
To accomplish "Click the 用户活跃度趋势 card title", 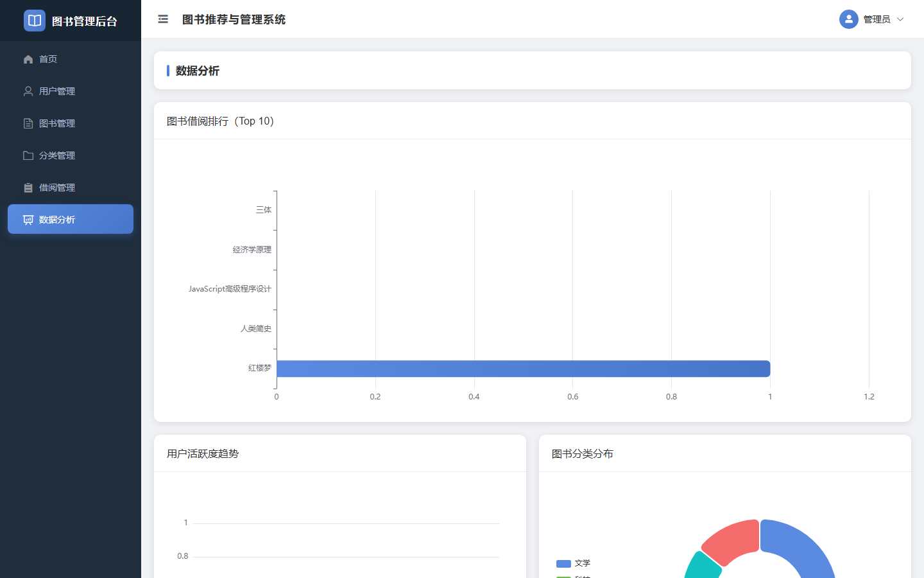I will tap(203, 453).
